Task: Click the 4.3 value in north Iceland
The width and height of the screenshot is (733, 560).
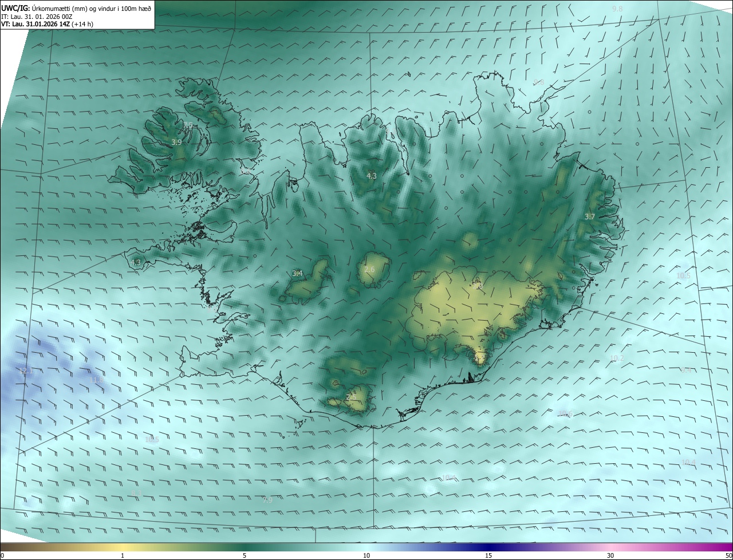Action: pyautogui.click(x=371, y=176)
